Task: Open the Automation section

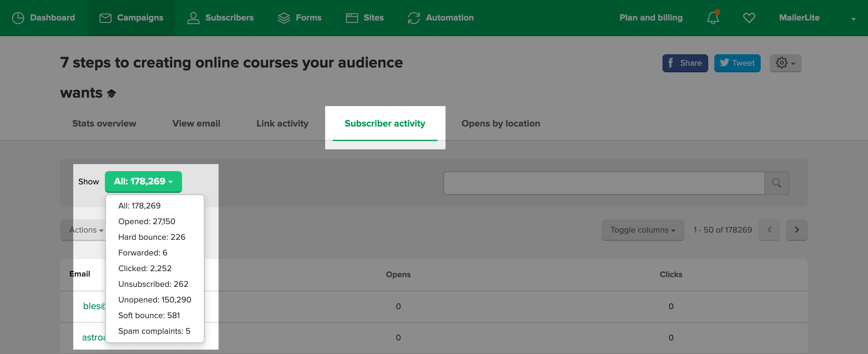Action: [440, 17]
